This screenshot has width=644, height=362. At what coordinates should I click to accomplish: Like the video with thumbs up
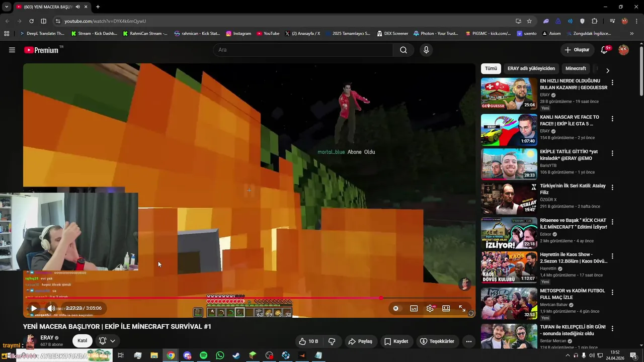(308, 341)
